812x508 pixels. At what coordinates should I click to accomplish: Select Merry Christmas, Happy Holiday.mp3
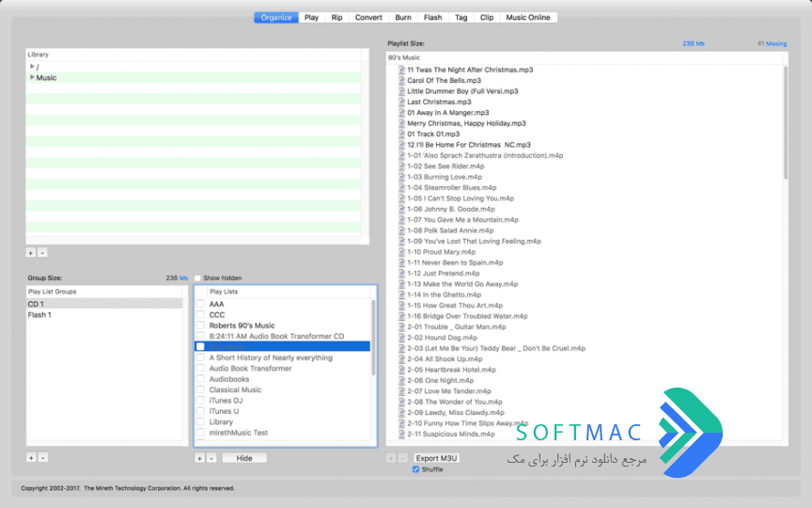pos(466,123)
